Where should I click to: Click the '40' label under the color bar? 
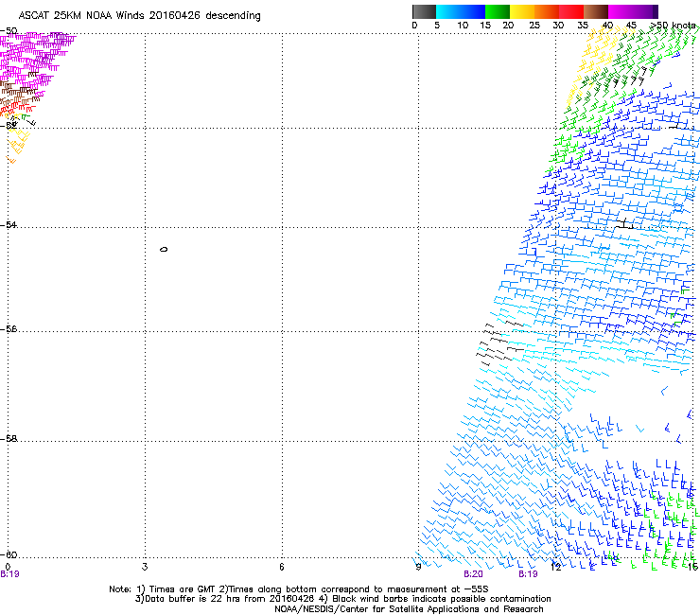(607, 26)
